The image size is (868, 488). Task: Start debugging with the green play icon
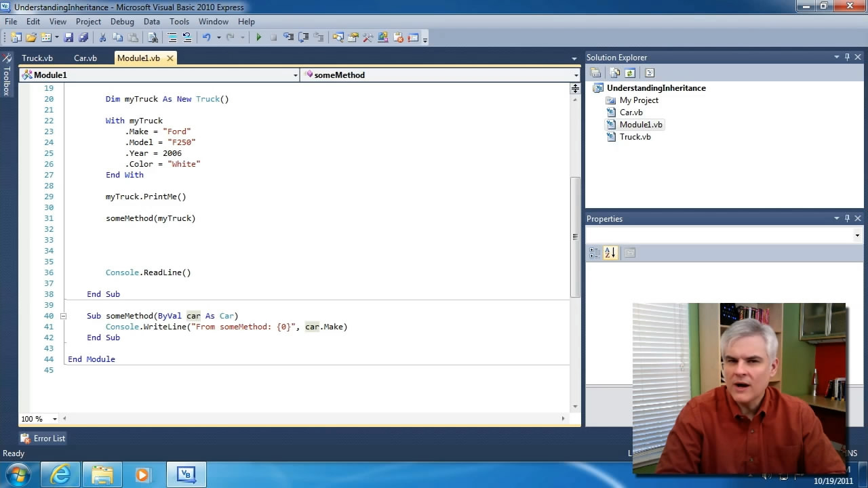(x=258, y=37)
